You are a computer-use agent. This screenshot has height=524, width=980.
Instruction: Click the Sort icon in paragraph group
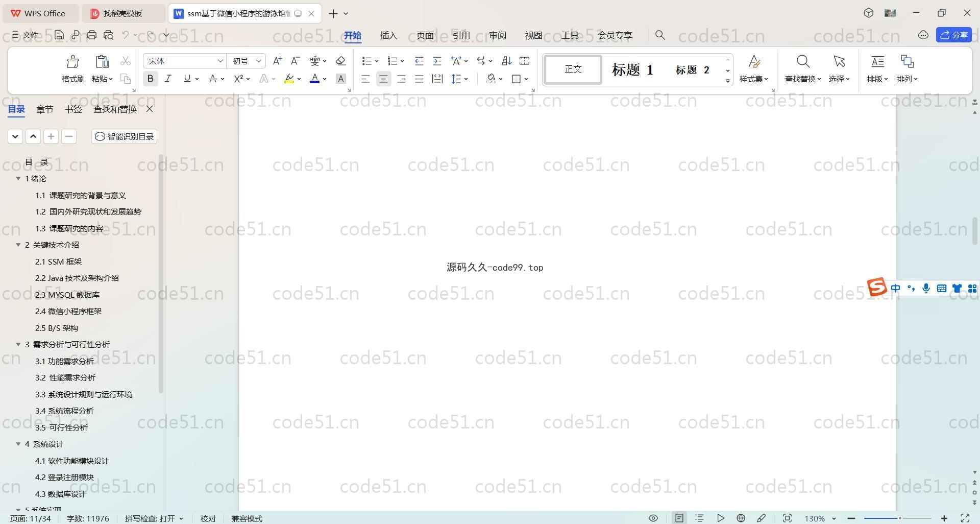506,61
